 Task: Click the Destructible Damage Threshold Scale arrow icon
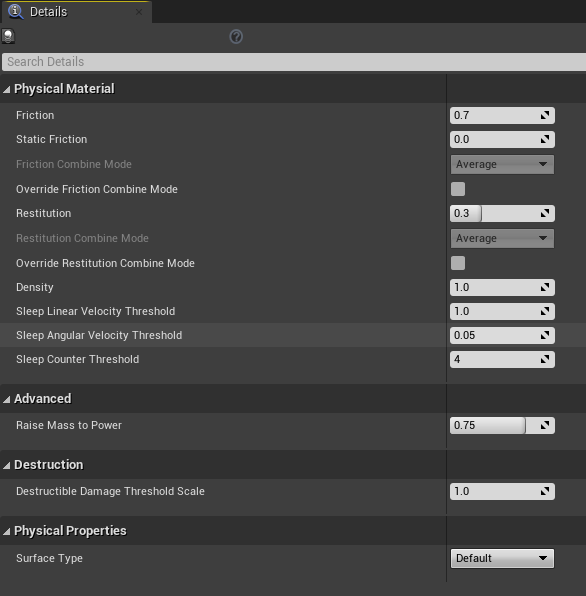545,491
